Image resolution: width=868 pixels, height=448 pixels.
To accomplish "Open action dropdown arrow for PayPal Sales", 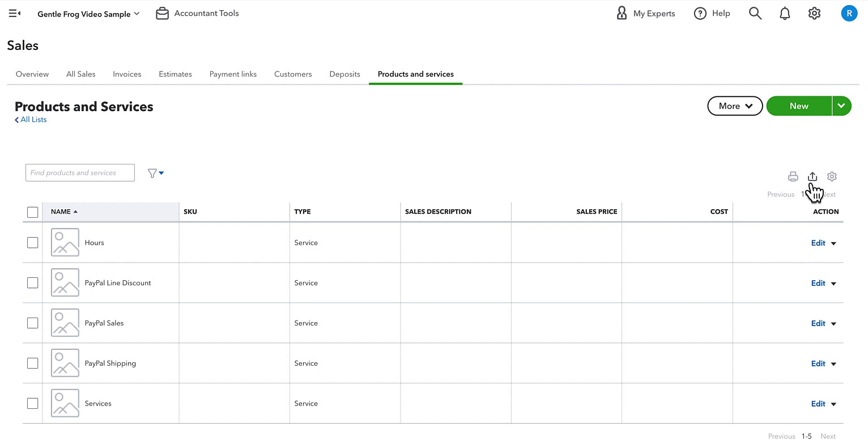I will (833, 324).
